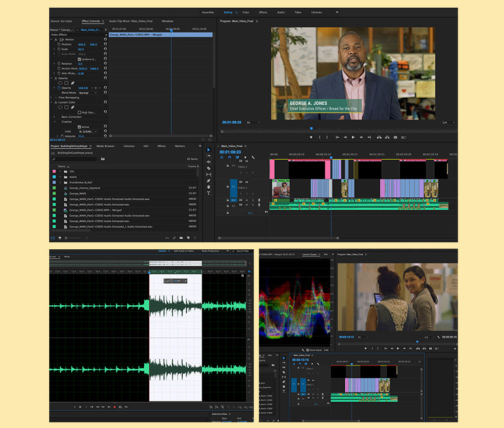
Task: Select the Track Select Forward tool
Action: click(x=209, y=155)
